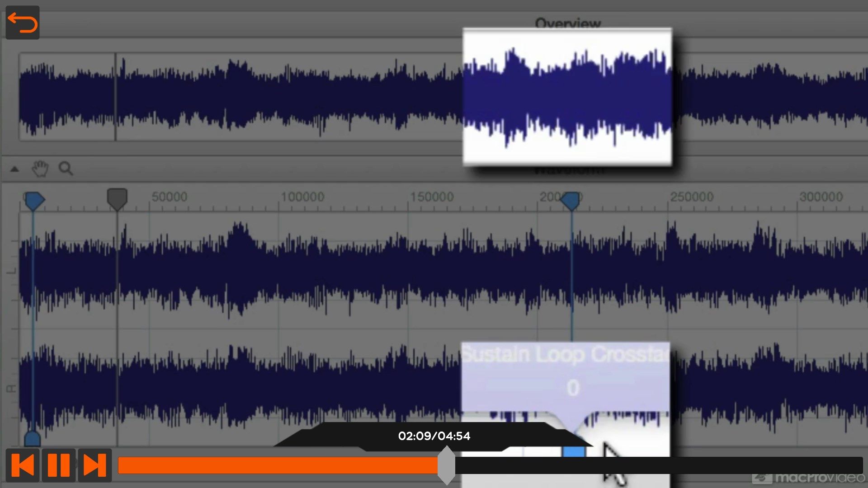
Task: Click the orange back arrow button
Action: [x=23, y=23]
